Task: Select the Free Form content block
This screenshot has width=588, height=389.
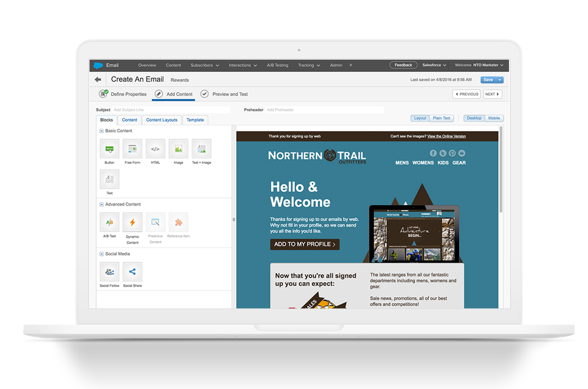Action: tap(132, 149)
